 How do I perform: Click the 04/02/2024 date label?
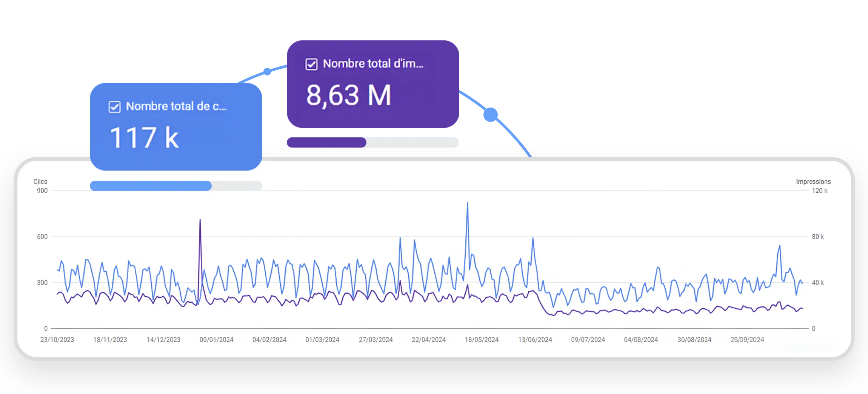[269, 340]
